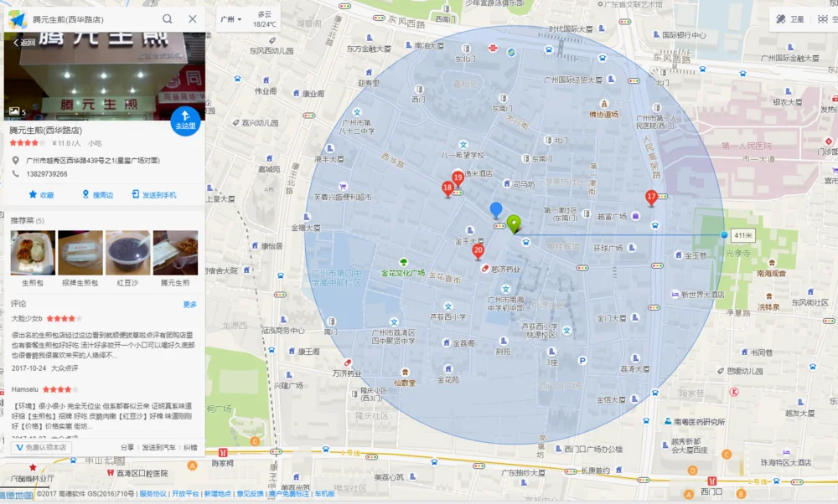Screen dimensions: 838x504
Task: Click the 万济药业 pharmacy icon
Action: pyautogui.click(x=348, y=363)
